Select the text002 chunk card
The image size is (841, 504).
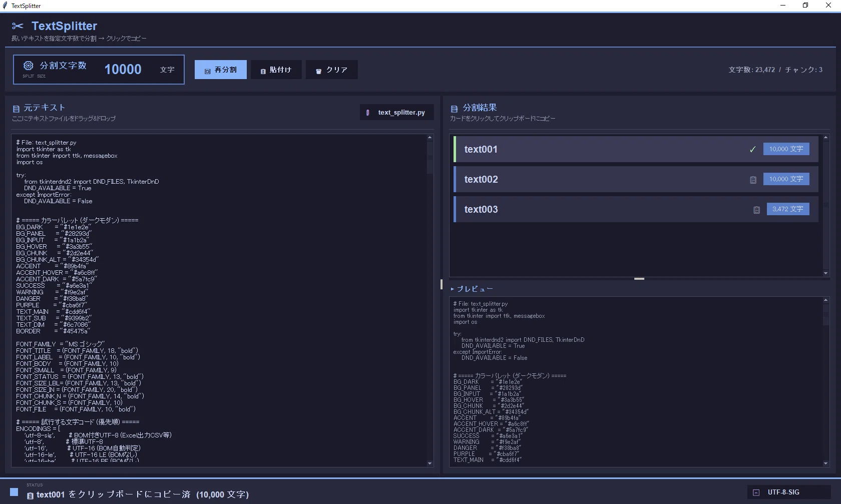pos(636,179)
